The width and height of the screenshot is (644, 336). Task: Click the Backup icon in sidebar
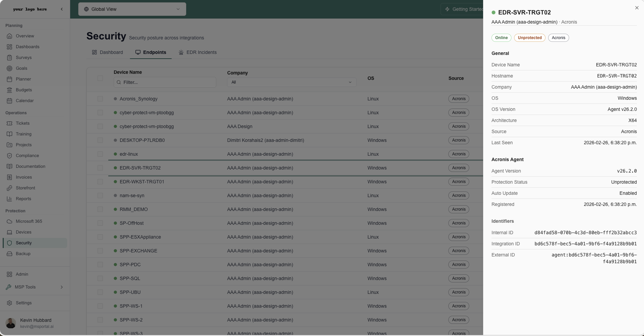(9, 254)
